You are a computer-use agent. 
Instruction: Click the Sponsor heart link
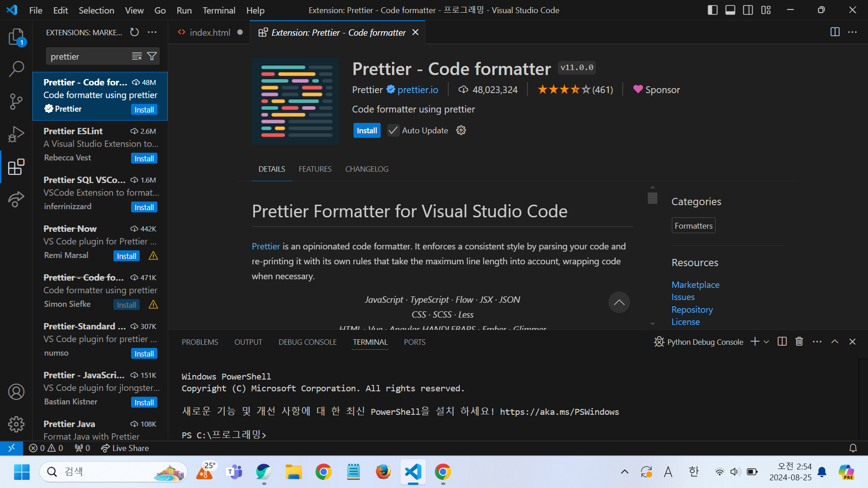point(656,90)
